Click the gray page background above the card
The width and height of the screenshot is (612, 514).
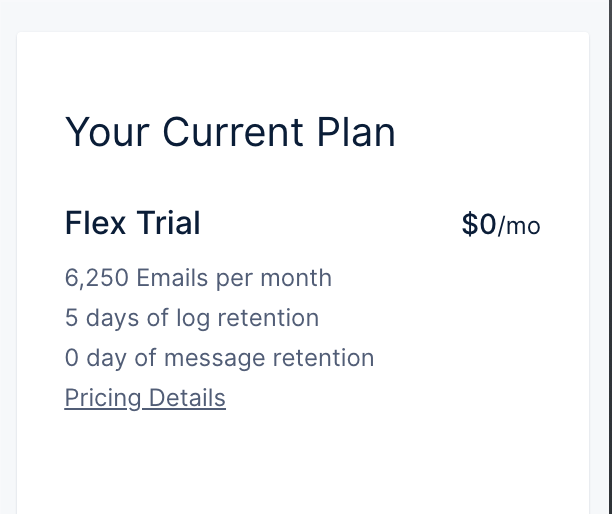click(x=303, y=16)
